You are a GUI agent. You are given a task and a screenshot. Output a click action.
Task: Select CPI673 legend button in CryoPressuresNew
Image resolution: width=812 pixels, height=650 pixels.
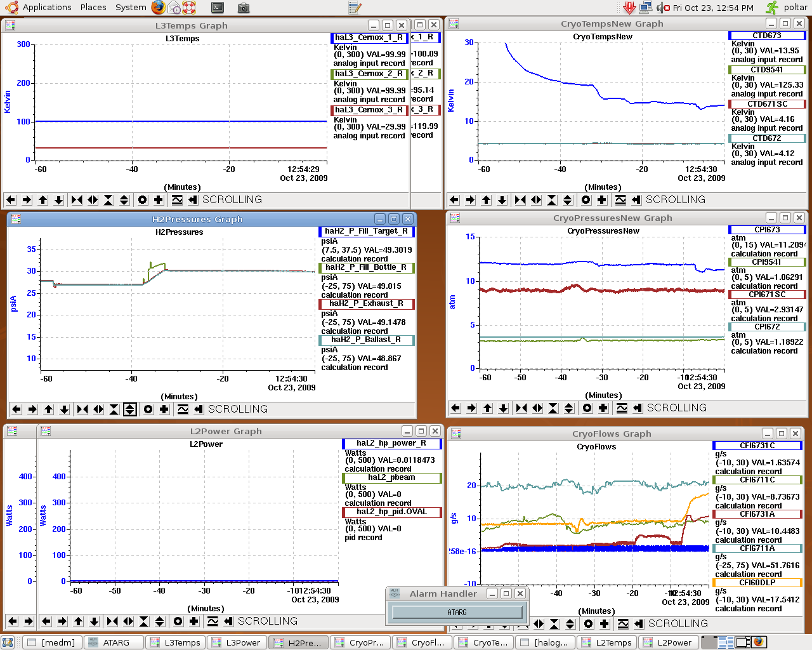[x=767, y=230]
